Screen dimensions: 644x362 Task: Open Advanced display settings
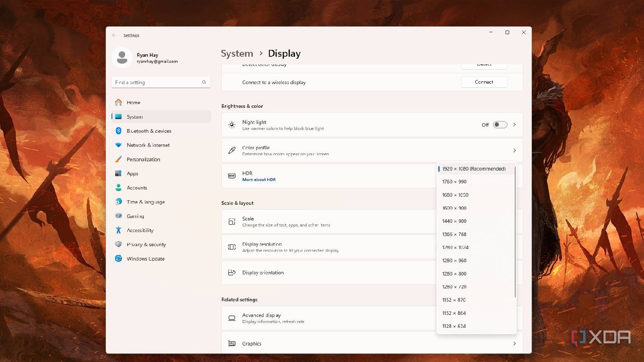pyautogui.click(x=372, y=318)
